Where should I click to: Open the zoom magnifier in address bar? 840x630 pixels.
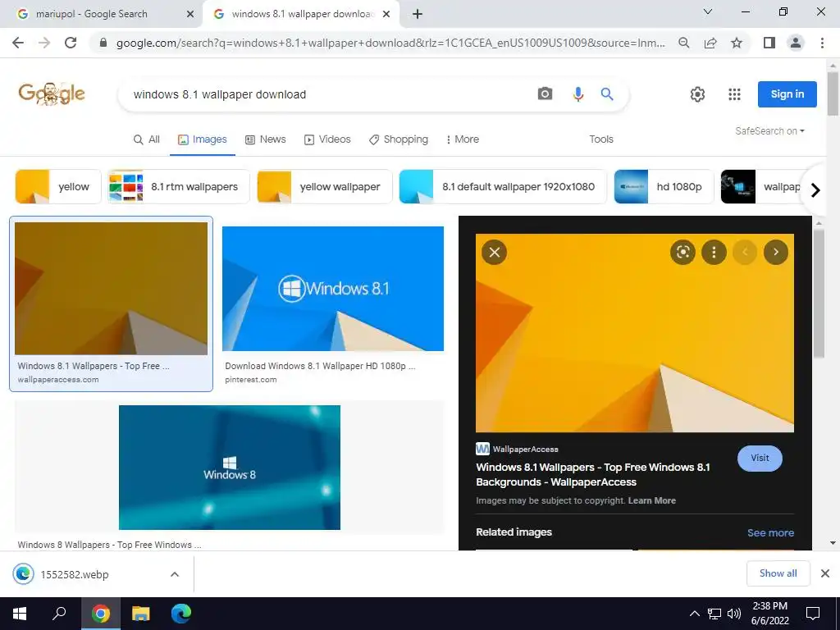(683, 43)
